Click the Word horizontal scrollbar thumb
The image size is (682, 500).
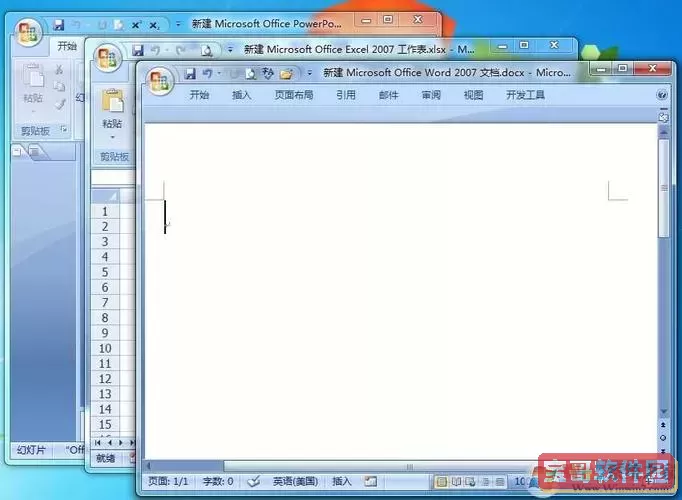coord(409,467)
